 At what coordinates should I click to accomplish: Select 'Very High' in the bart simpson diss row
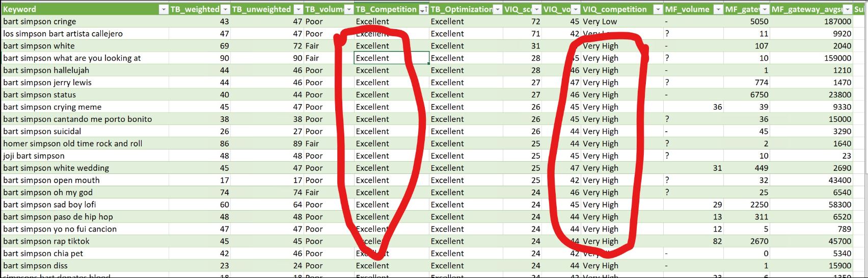click(622, 266)
